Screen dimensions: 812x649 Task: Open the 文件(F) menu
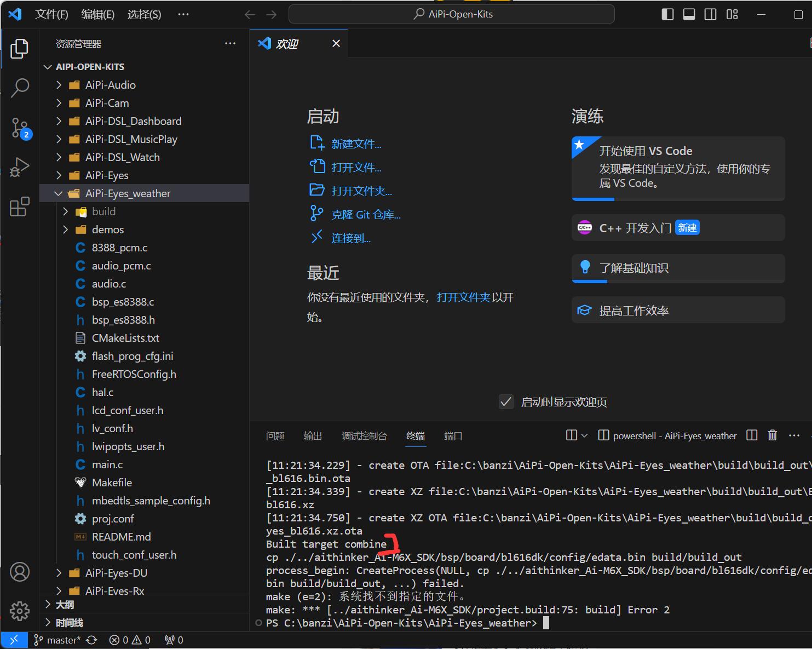click(x=51, y=15)
